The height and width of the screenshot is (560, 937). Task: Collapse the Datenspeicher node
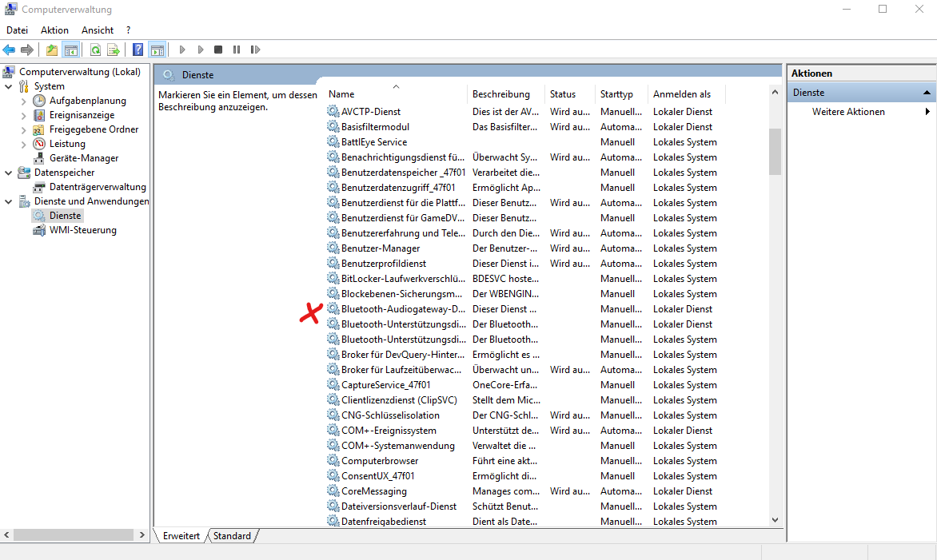[x=8, y=173]
